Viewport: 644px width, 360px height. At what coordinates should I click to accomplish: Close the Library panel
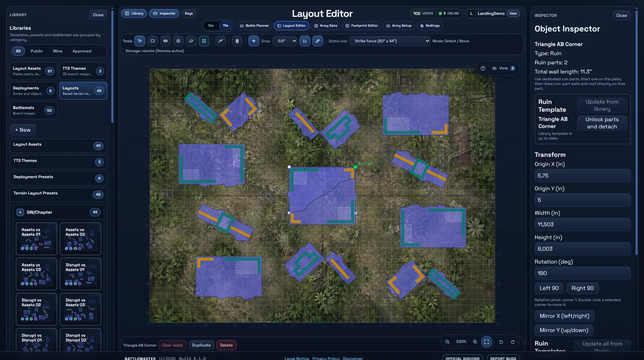pyautogui.click(x=98, y=15)
